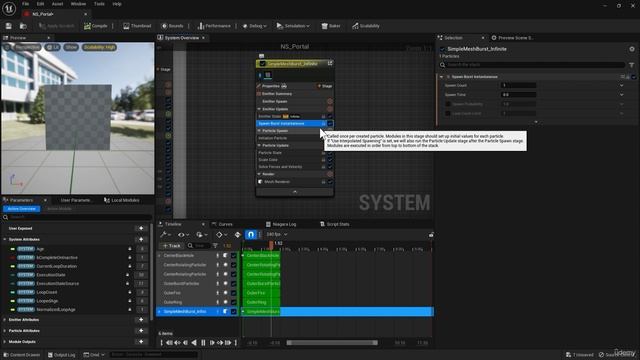Click the add Stage button in emitter

pos(325,86)
